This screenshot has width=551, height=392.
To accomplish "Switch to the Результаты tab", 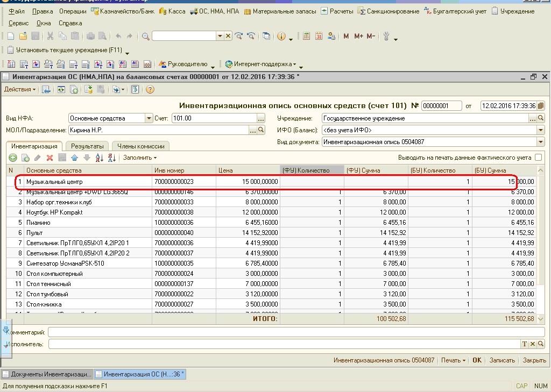I will tap(87, 146).
